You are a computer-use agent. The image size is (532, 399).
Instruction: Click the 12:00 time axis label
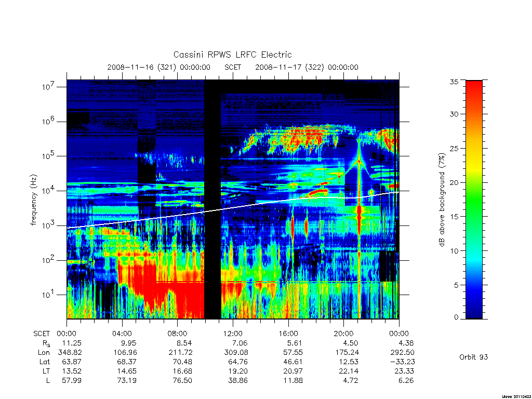click(x=233, y=334)
